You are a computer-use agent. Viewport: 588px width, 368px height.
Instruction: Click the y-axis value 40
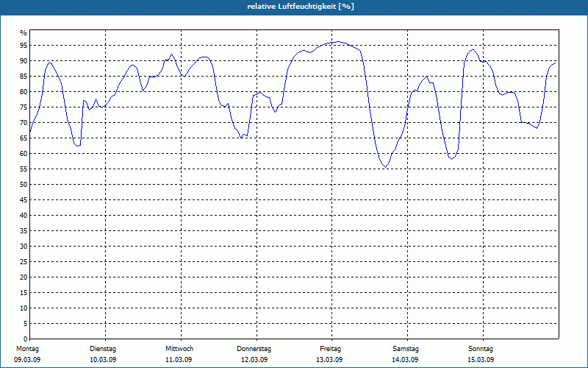click(x=24, y=215)
